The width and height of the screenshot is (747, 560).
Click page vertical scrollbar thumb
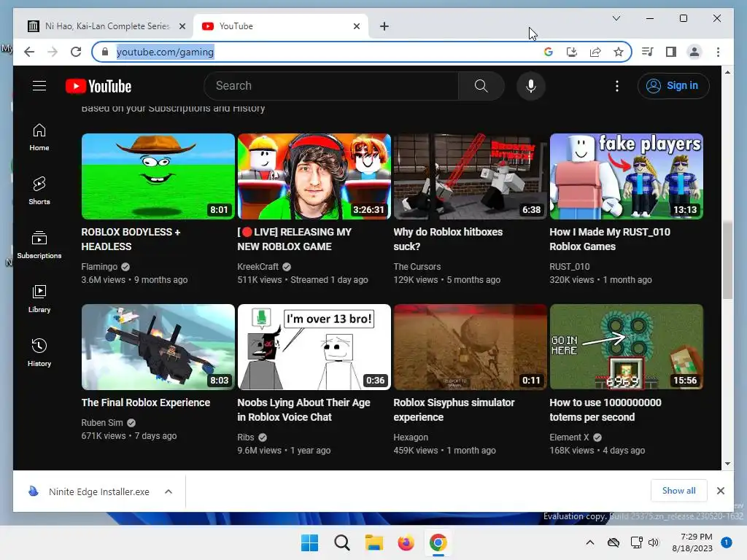(x=727, y=260)
